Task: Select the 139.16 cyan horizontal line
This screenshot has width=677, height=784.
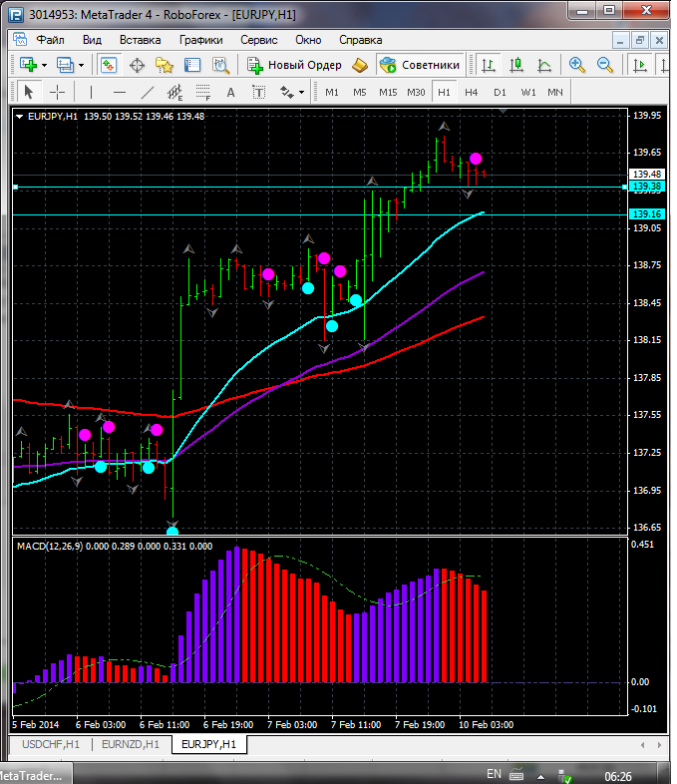Action: click(320, 215)
